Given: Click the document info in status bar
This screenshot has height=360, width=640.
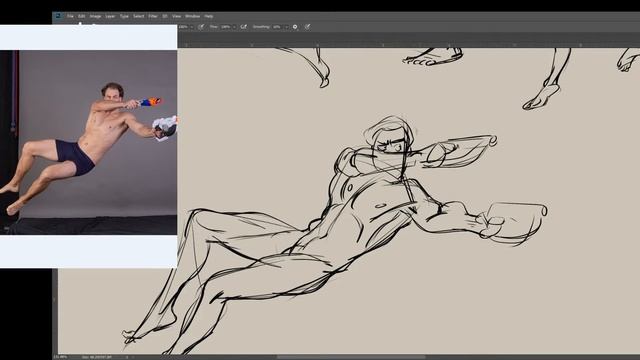Looking at the screenshot, I should pos(97,357).
